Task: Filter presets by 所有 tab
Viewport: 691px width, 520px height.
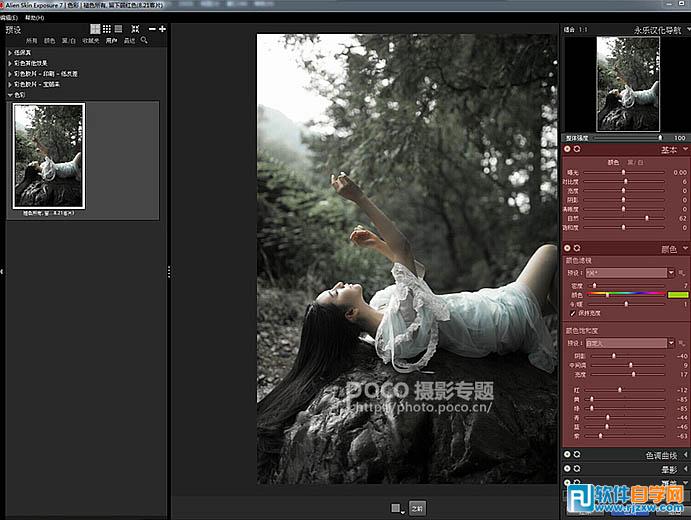Action: pyautogui.click(x=32, y=41)
